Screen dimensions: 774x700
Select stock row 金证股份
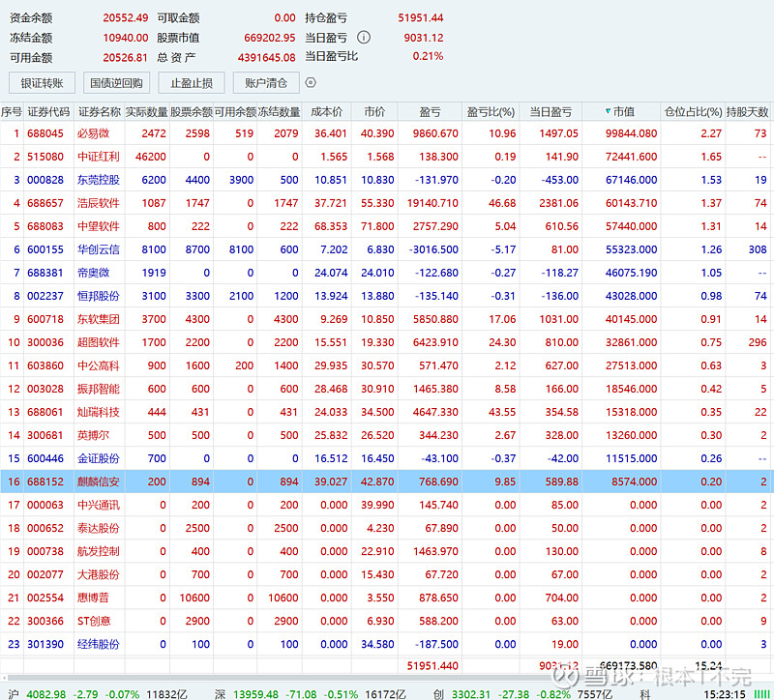(x=385, y=458)
